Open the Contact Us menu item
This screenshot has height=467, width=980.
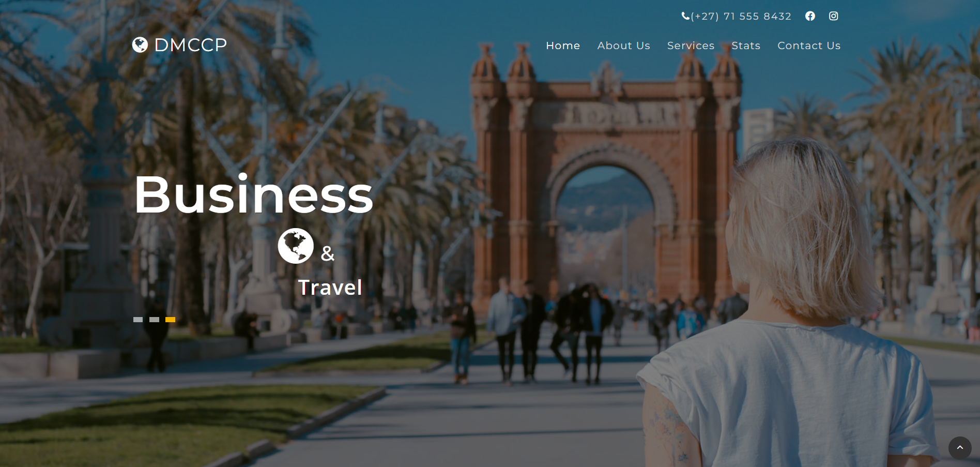809,46
